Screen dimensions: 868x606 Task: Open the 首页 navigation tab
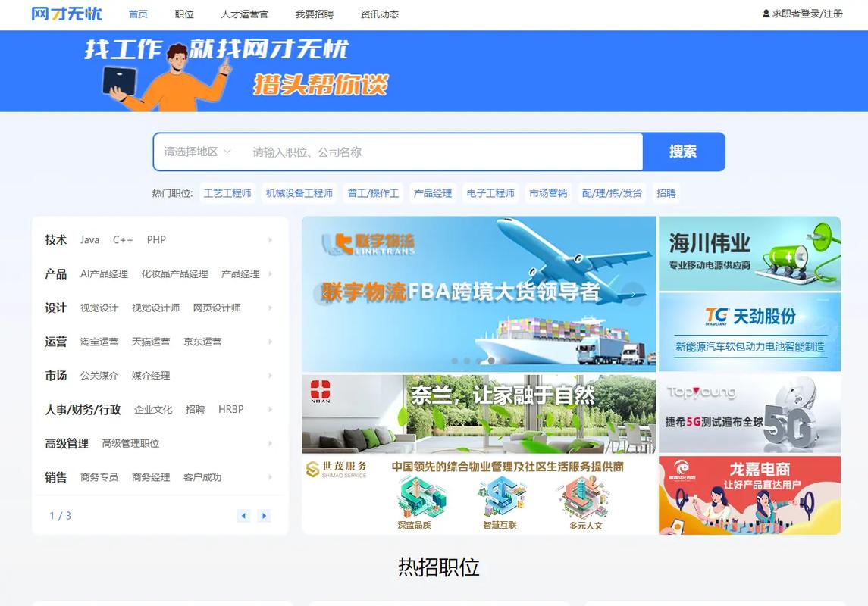[x=139, y=14]
